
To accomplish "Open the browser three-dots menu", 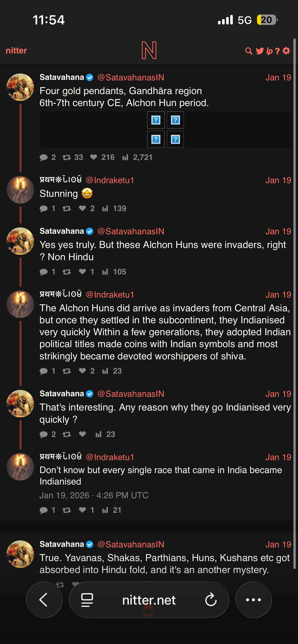I will [x=253, y=600].
